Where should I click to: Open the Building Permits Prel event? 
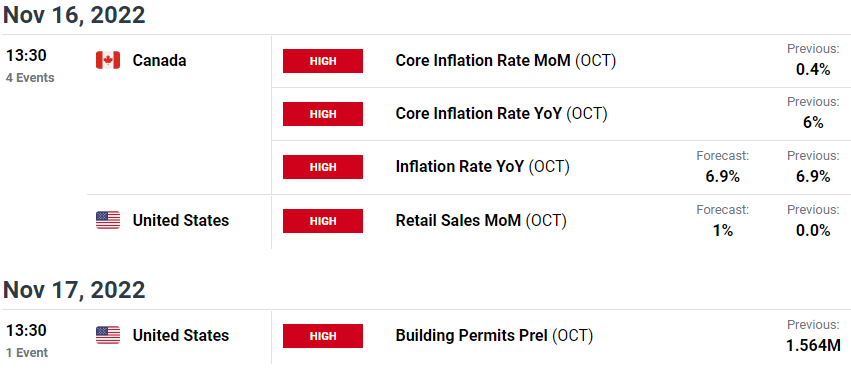[x=494, y=336]
